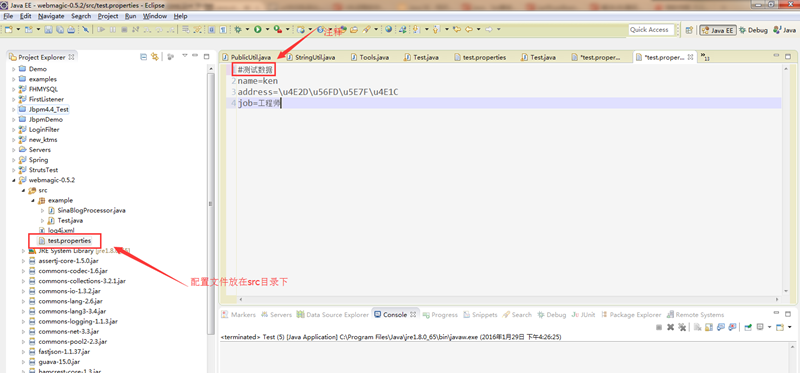Show hidden editor tabs list
This screenshot has height=373, width=800.
pos(705,57)
